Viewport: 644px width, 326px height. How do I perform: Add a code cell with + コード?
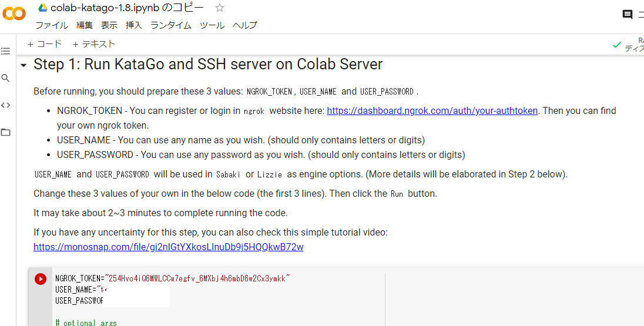[44, 44]
